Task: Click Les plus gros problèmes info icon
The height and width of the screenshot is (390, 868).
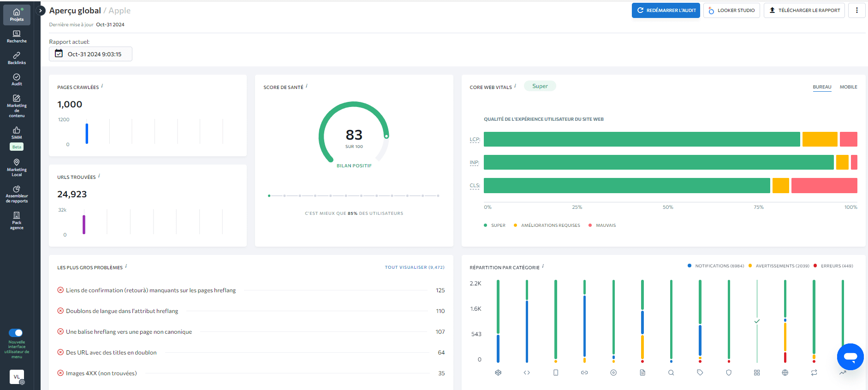Action: [126, 266]
